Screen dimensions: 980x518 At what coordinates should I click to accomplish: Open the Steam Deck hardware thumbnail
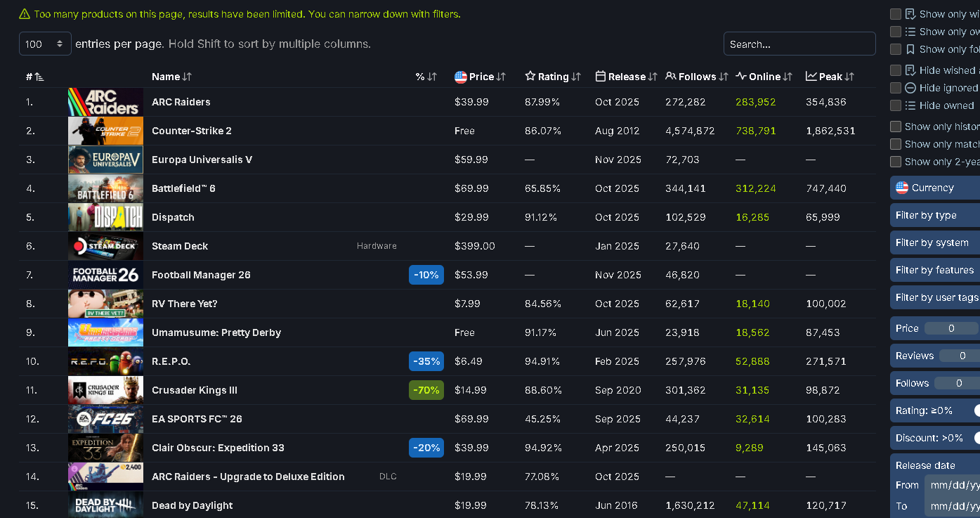tap(105, 246)
